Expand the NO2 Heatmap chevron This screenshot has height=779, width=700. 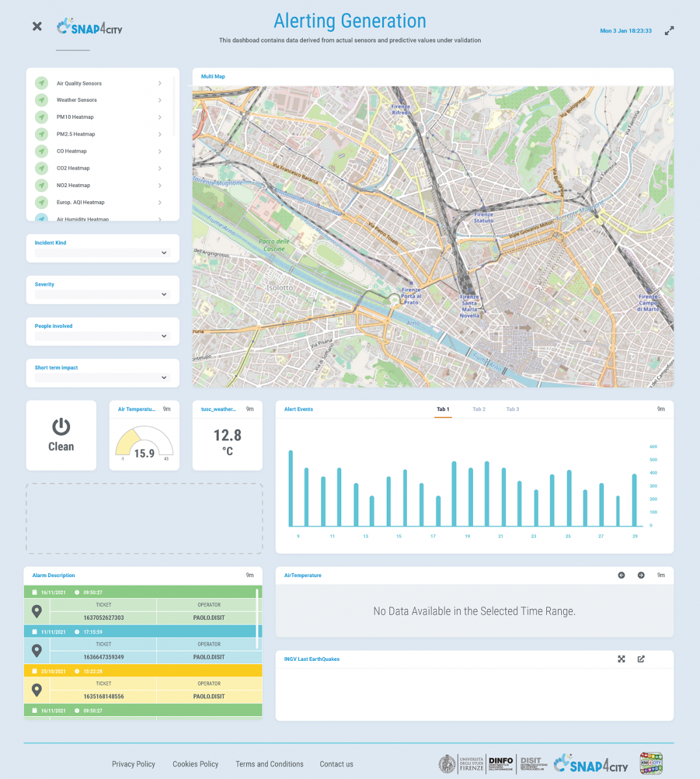pos(160,186)
